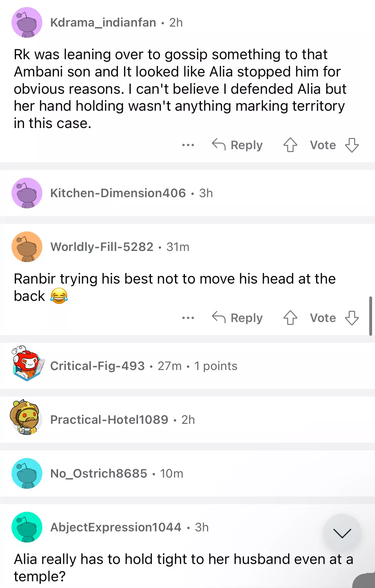This screenshot has width=375, height=588.
Task: Reply to Worldly-Fill-5282's Ranbir comment
Action: pyautogui.click(x=237, y=318)
